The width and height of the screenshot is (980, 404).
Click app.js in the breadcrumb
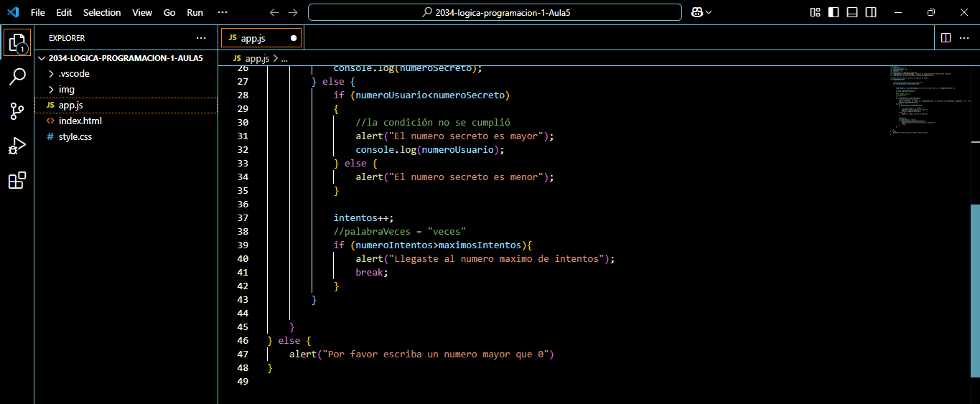pyautogui.click(x=257, y=59)
